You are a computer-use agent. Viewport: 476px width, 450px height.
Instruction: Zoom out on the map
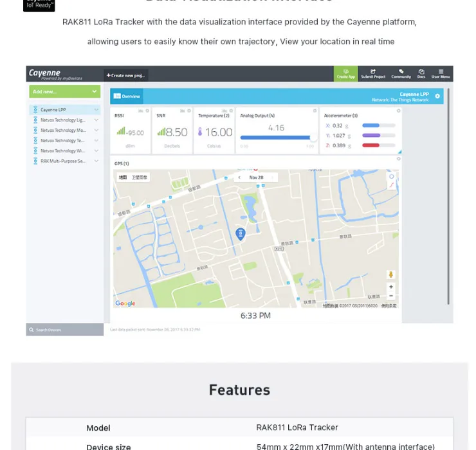[391, 296]
